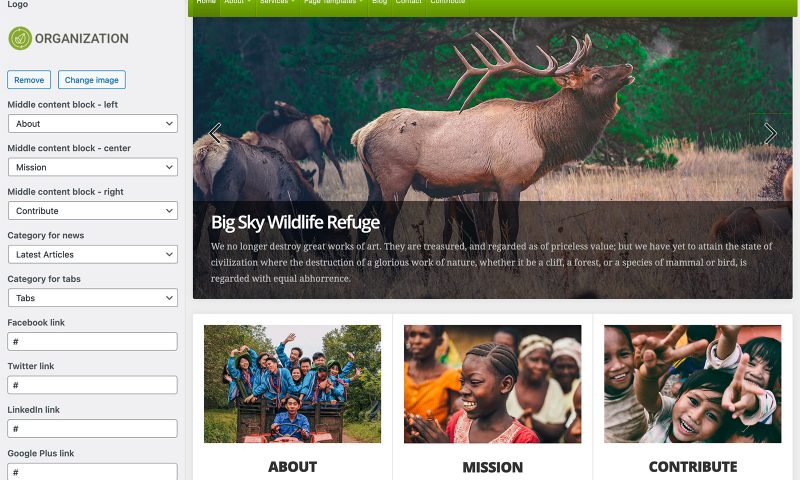Open the Contribute dropdown for right block
The image size is (800, 480).
pyautogui.click(x=93, y=211)
